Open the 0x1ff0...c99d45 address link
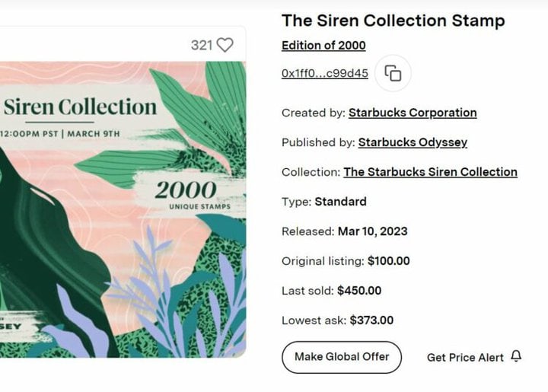 (325, 73)
